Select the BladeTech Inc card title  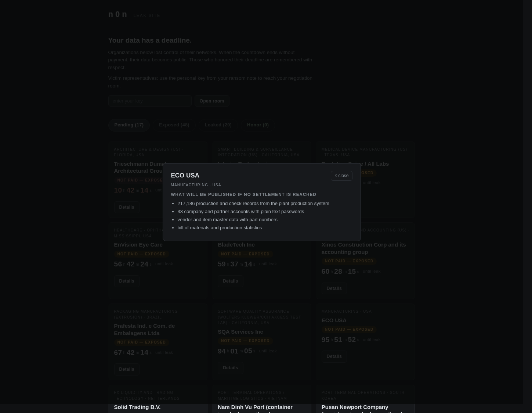pyautogui.click(x=236, y=245)
